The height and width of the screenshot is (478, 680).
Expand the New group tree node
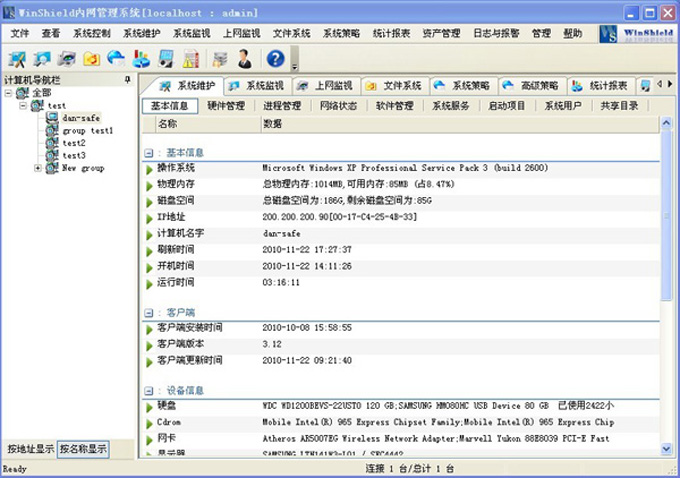point(38,168)
